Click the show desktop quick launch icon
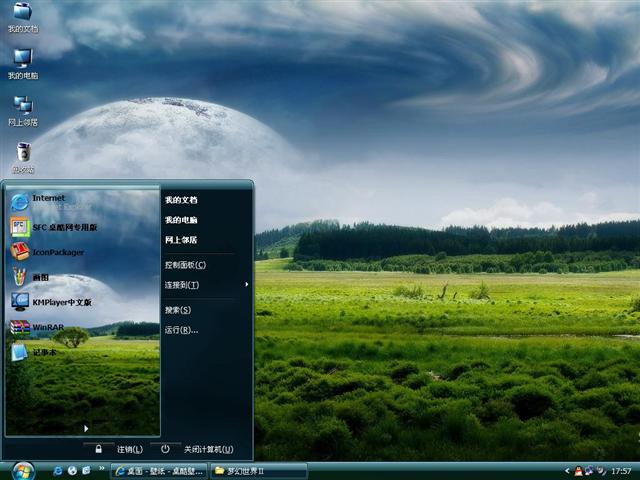640x480 pixels. tap(87, 471)
